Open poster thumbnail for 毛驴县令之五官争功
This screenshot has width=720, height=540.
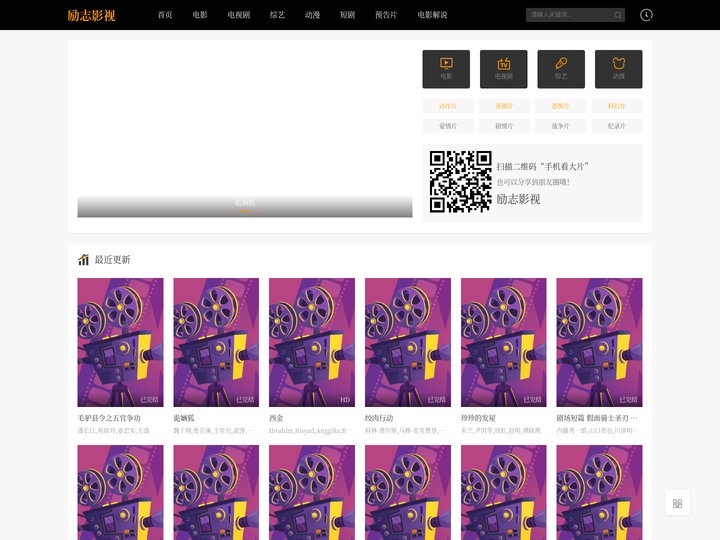(x=120, y=342)
